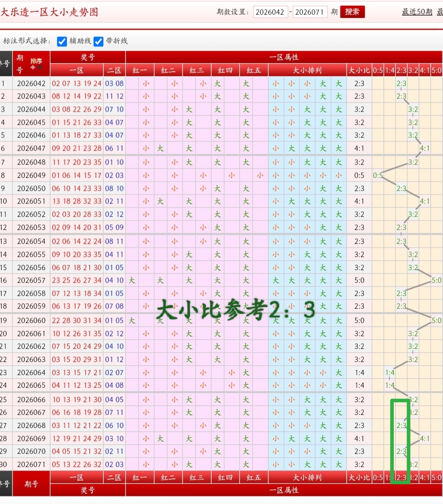Click the 红三 column header at top
This screenshot has width=443, height=504.
[x=197, y=70]
